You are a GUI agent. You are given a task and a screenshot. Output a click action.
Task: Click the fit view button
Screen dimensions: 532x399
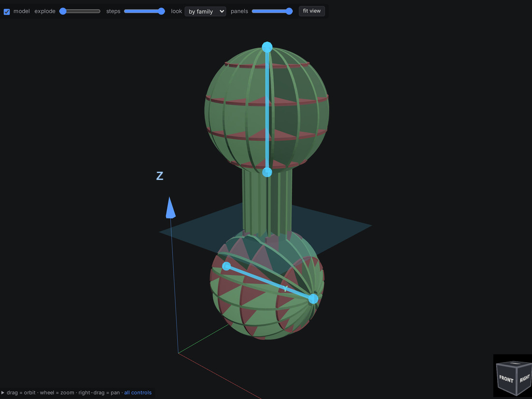click(x=311, y=11)
